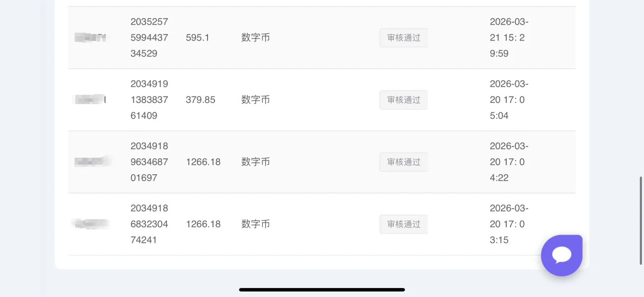Screen dimensions: 644x297
Task: Select order number starting with 2035257
Action: pyautogui.click(x=149, y=38)
